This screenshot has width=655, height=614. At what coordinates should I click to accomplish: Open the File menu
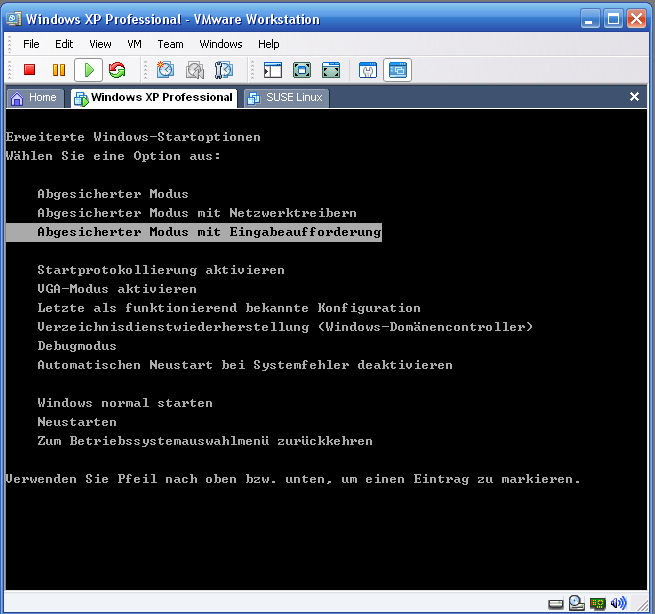click(x=31, y=44)
